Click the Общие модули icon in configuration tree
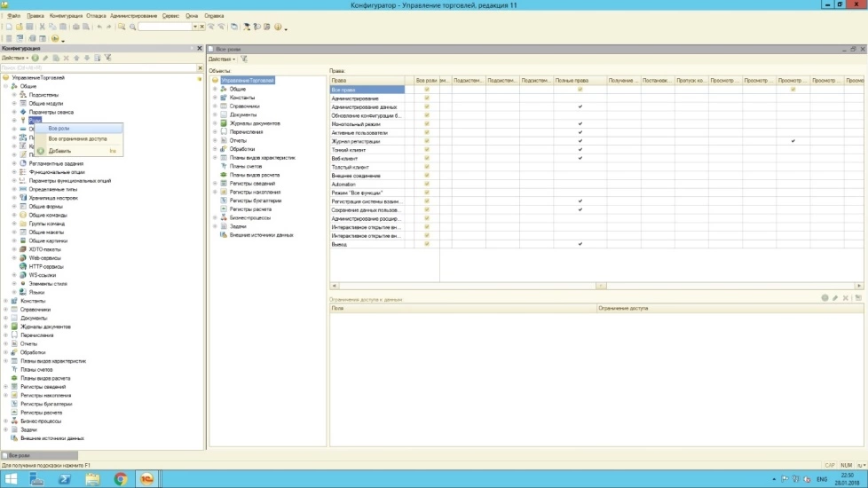 click(23, 103)
